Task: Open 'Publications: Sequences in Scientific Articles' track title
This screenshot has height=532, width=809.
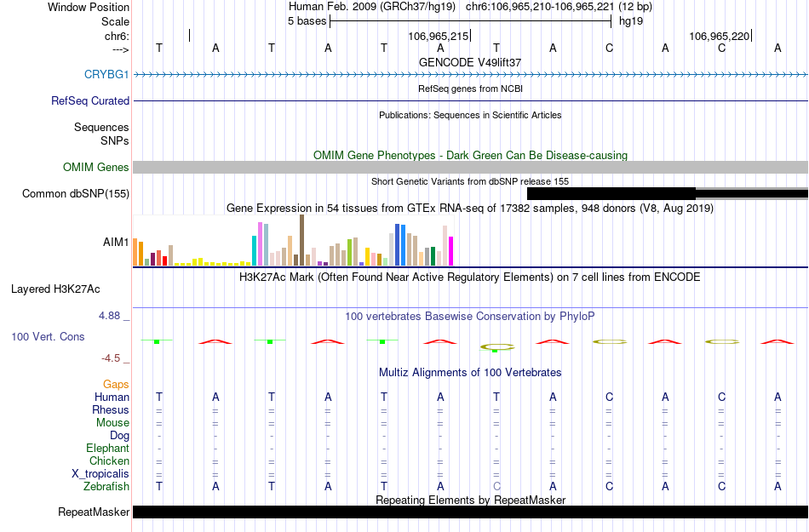Action: [470, 115]
